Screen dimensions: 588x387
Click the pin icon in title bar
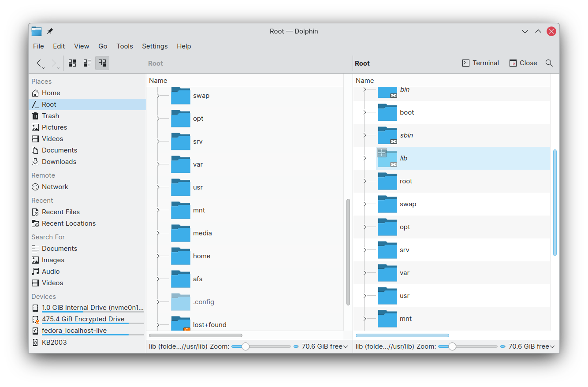pyautogui.click(x=50, y=31)
